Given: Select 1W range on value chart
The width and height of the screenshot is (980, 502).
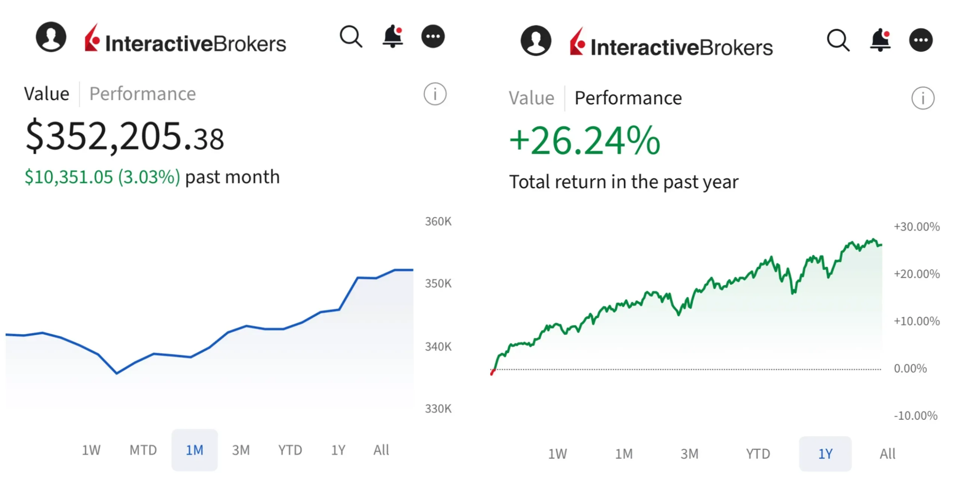Looking at the screenshot, I should 91,450.
